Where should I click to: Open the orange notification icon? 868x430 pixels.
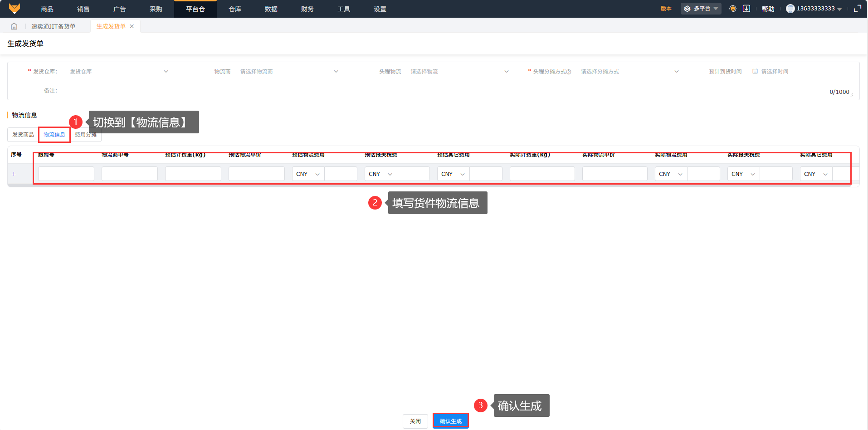tap(732, 9)
